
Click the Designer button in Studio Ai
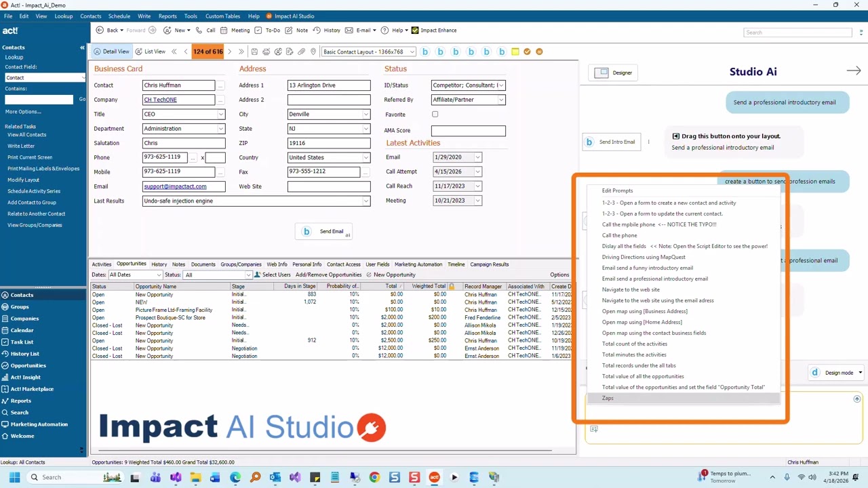point(614,73)
